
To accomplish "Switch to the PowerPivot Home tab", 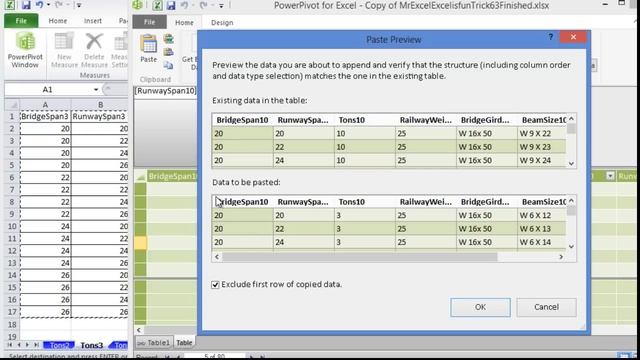I will click(184, 22).
